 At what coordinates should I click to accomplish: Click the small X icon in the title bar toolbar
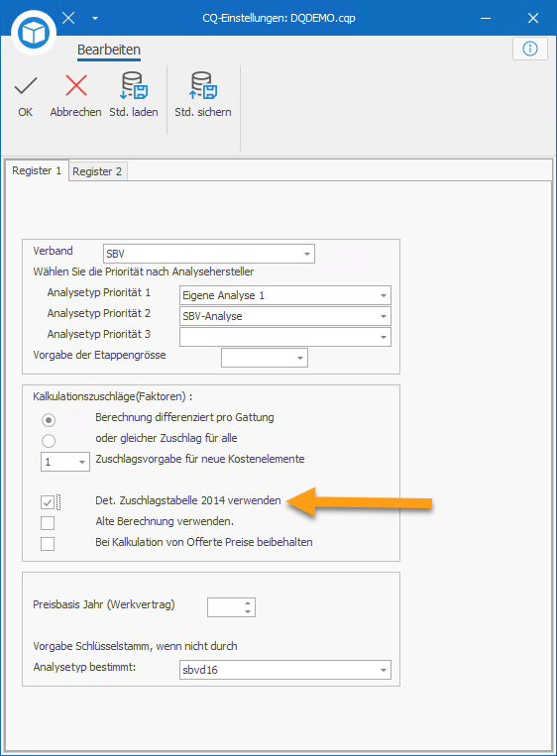click(x=68, y=18)
